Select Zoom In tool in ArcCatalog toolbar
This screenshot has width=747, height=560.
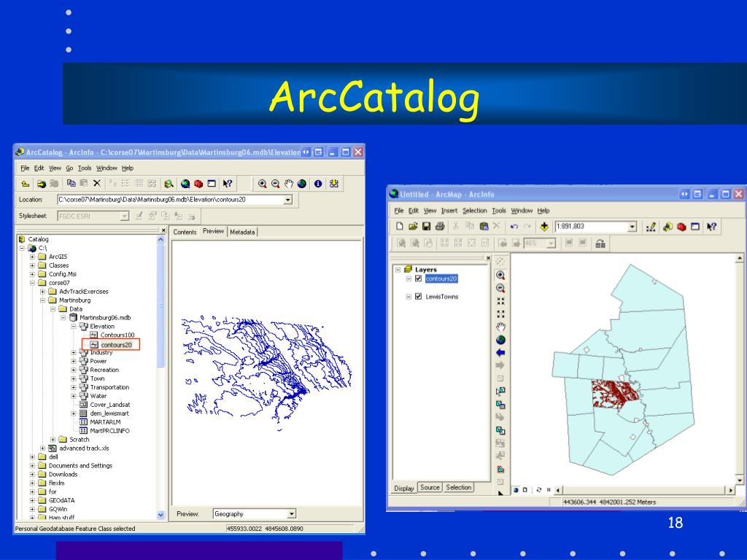pyautogui.click(x=262, y=183)
